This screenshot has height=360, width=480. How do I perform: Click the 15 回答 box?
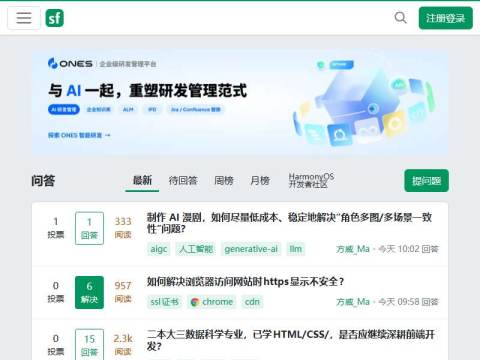[x=89, y=345]
